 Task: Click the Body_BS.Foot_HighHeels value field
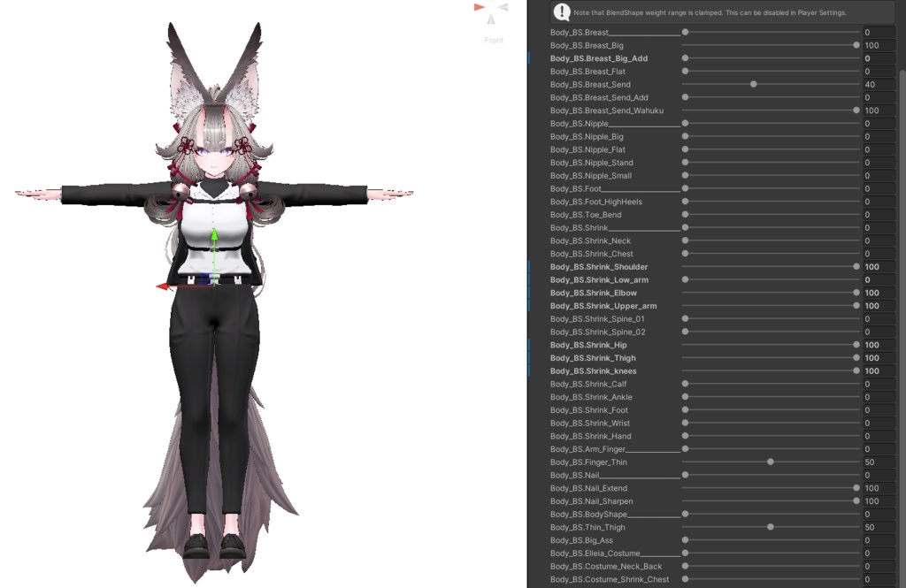pyautogui.click(x=879, y=202)
